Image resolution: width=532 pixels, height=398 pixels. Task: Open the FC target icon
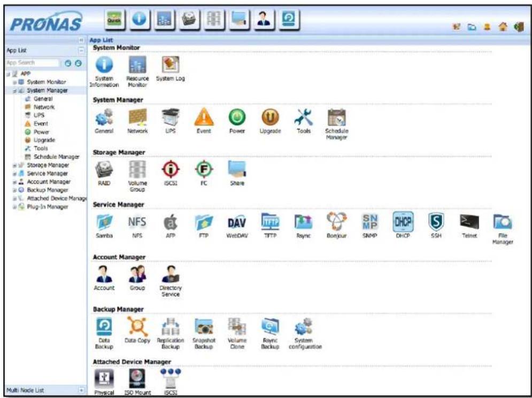[x=204, y=169]
